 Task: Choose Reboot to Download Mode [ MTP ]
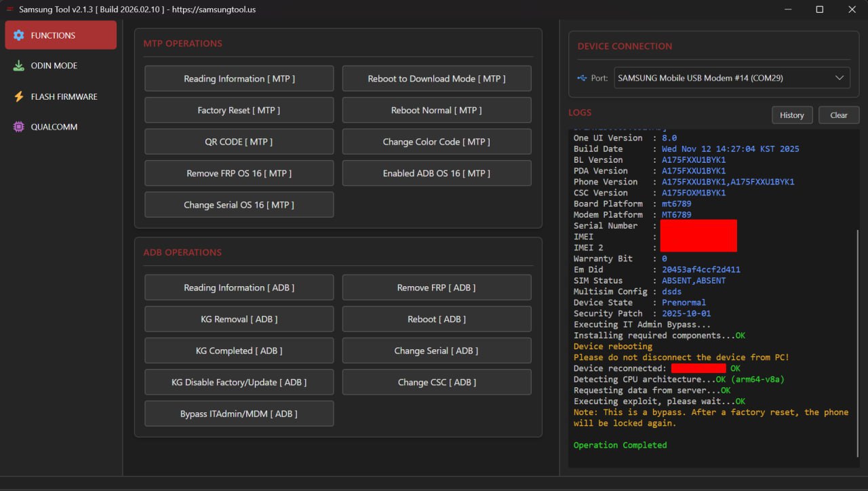click(436, 79)
